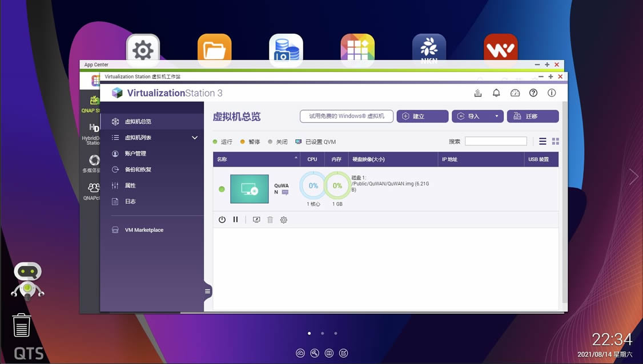Click the QuWAN VM name
Screen dimensions: 643x364
282,188
